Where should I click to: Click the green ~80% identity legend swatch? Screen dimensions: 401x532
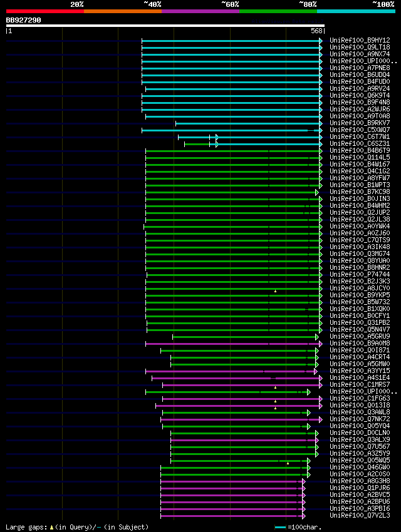[x=278, y=11]
